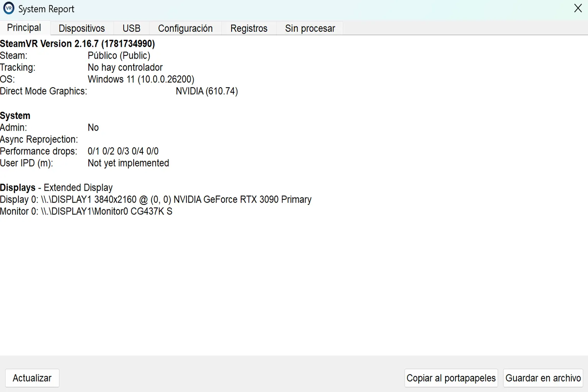Click the Actualizar button
Viewport: 588px width, 392px height.
pyautogui.click(x=32, y=378)
